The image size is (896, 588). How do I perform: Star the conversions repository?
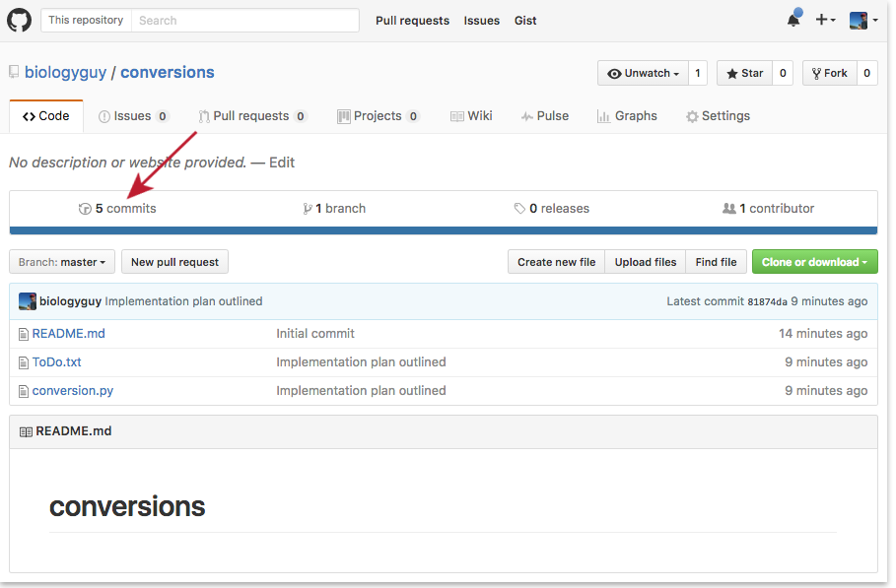pyautogui.click(x=744, y=73)
